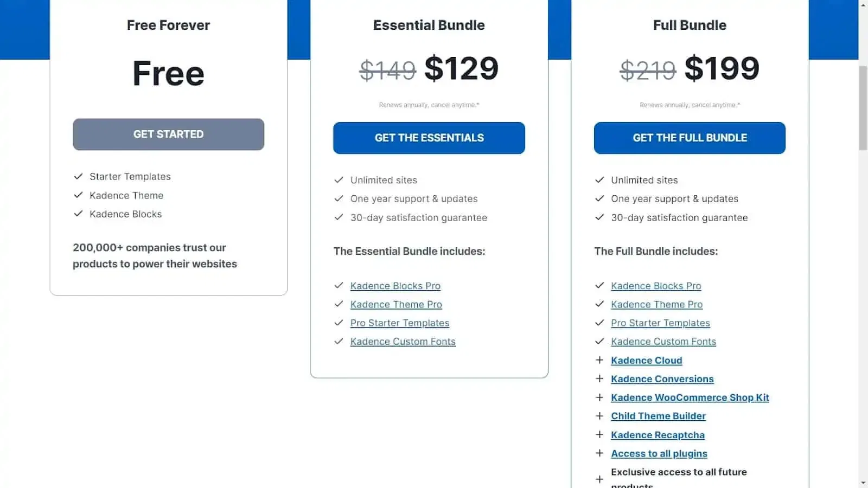Click the plus icon next to Kadence Recaptcha
The height and width of the screenshot is (488, 868).
pos(599,434)
